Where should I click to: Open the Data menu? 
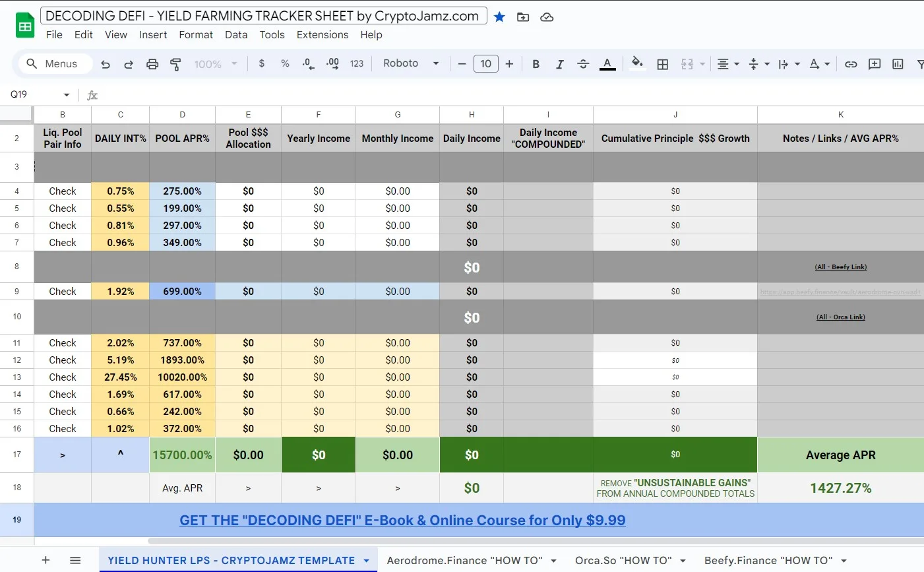pyautogui.click(x=236, y=35)
